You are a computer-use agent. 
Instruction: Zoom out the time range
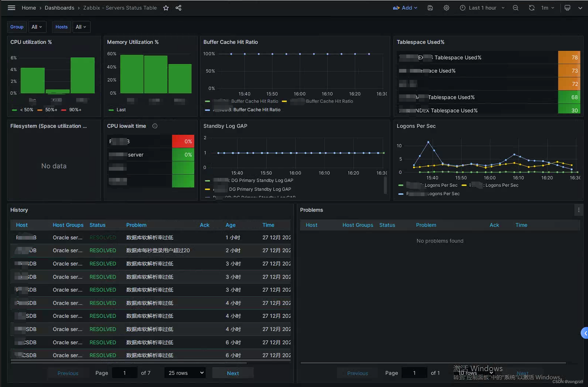coord(515,8)
